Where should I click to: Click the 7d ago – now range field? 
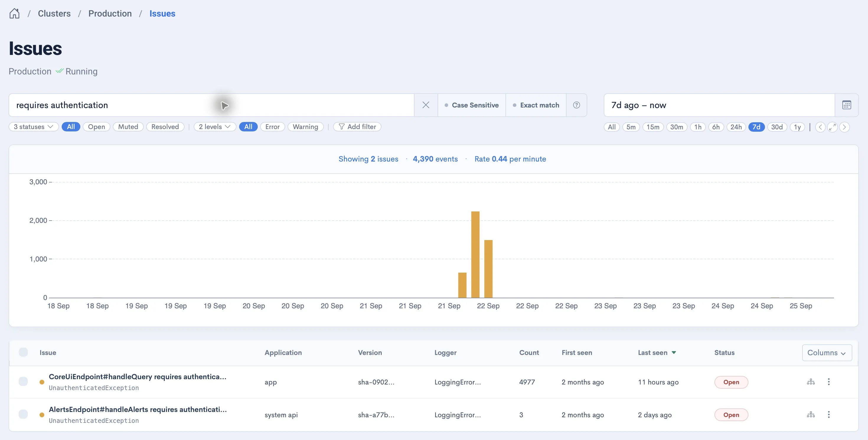tap(719, 105)
